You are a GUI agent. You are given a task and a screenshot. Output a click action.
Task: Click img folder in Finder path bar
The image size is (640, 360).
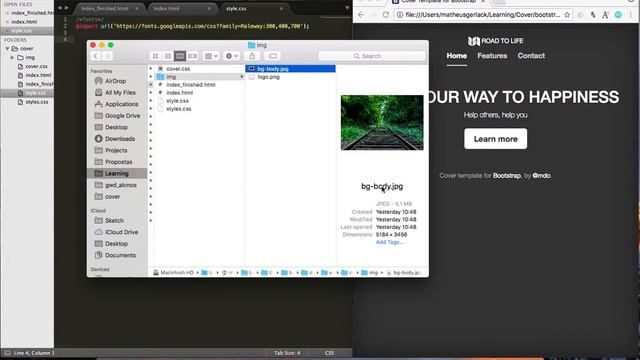pos(370,272)
